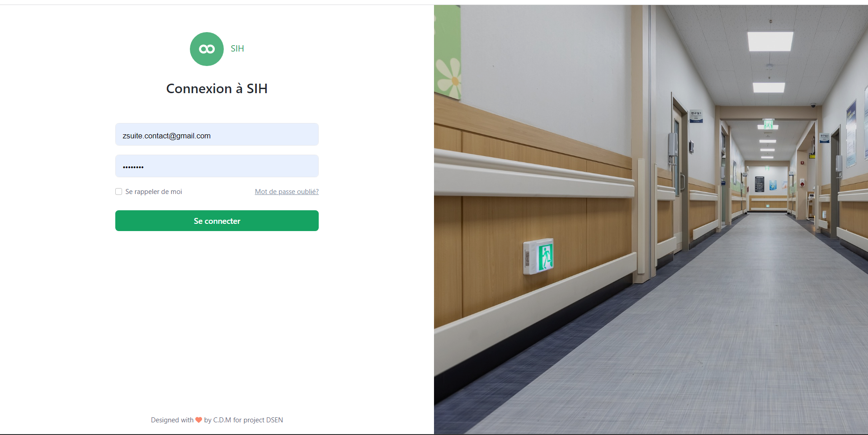This screenshot has height=435, width=868.
Task: Click the red fire alarm on far wall
Action: click(802, 183)
